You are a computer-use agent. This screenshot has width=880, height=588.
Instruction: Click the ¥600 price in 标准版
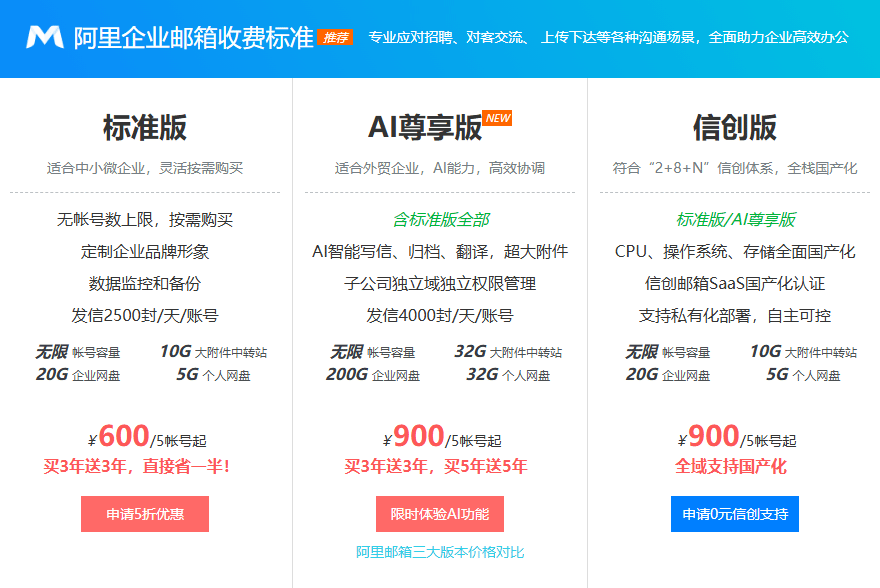(120, 437)
